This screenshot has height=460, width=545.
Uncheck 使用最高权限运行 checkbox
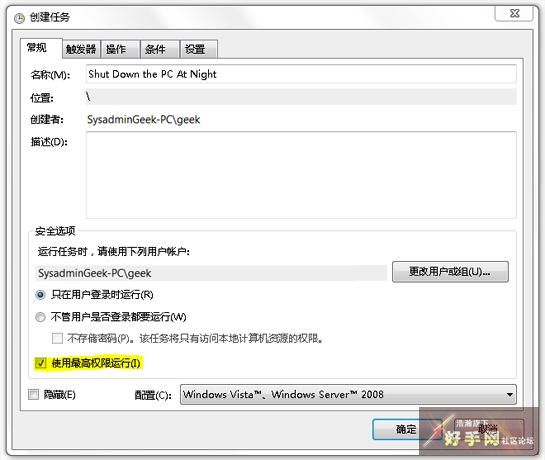pyautogui.click(x=40, y=363)
